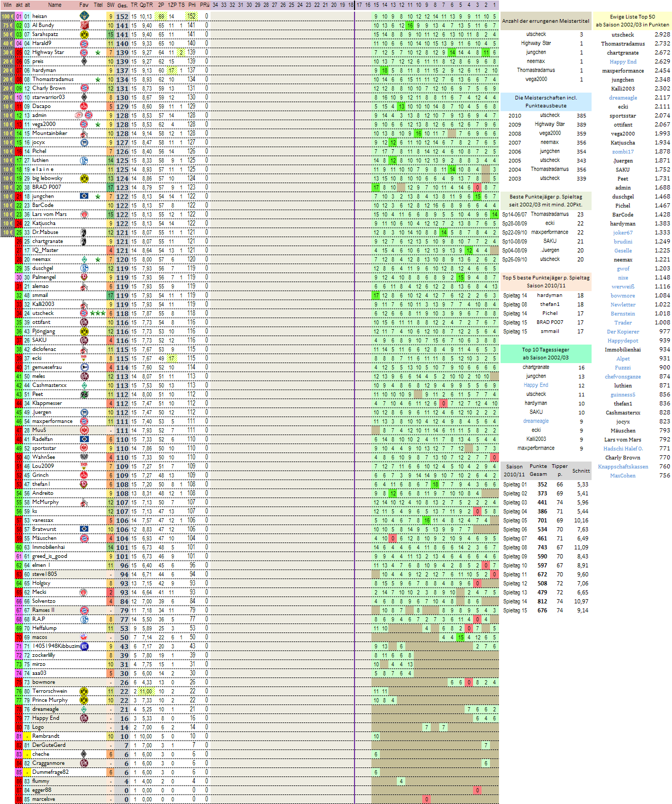Click the 1. FC Köln crest next to Mountainbiker
The height and width of the screenshot is (804, 672).
point(83,133)
